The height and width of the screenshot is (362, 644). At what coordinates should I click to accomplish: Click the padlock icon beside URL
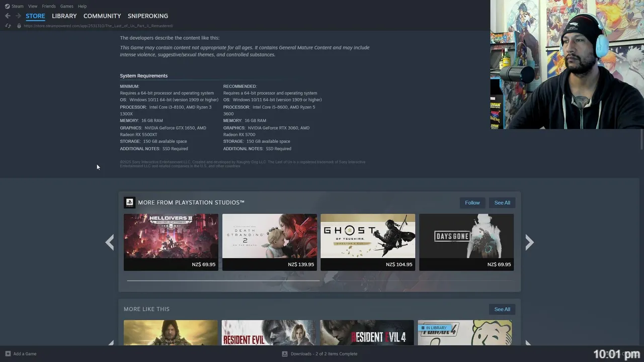pyautogui.click(x=19, y=26)
